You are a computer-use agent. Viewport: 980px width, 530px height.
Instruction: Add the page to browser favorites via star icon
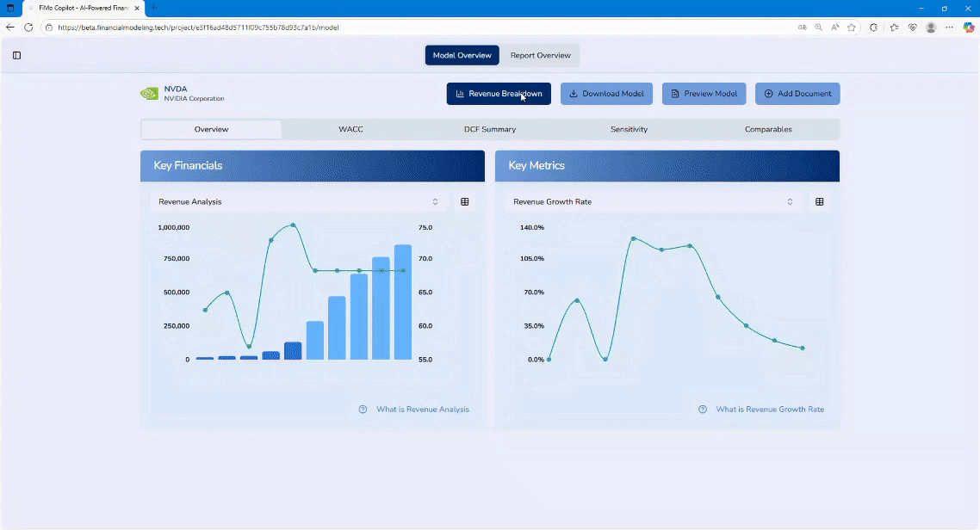pyautogui.click(x=852, y=27)
